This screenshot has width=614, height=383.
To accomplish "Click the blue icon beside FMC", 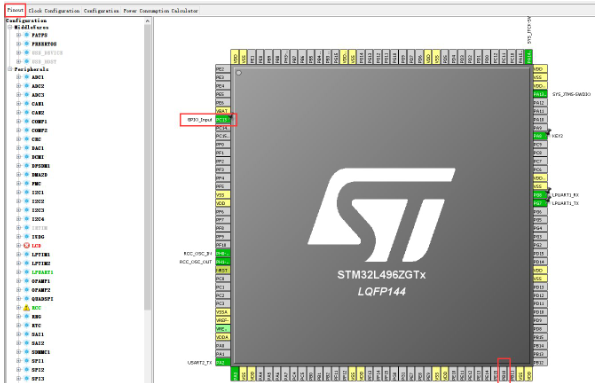I will [27, 183].
